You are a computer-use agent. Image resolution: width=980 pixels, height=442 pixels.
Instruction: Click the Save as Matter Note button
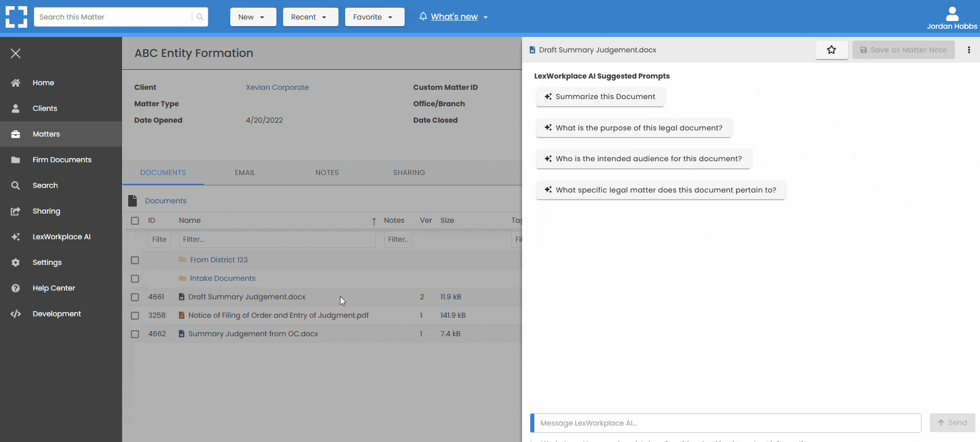(903, 50)
